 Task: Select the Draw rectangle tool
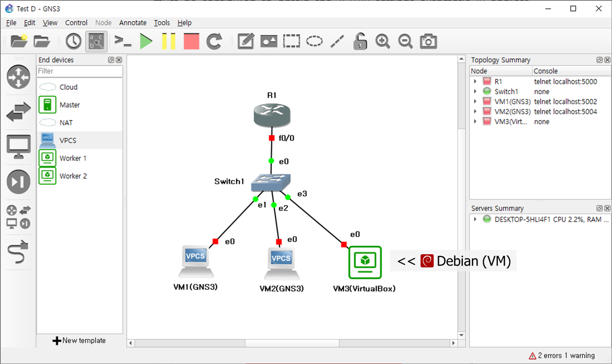click(x=292, y=41)
